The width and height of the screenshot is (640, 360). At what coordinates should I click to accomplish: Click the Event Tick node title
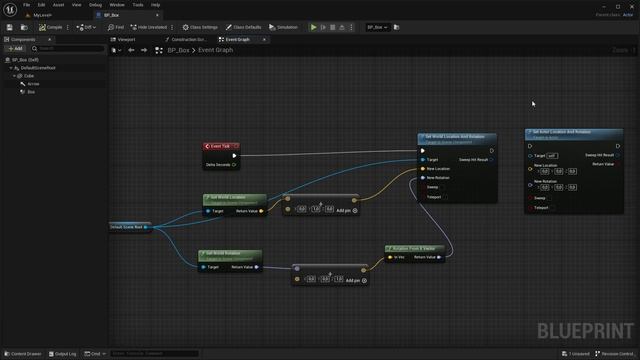click(220, 146)
